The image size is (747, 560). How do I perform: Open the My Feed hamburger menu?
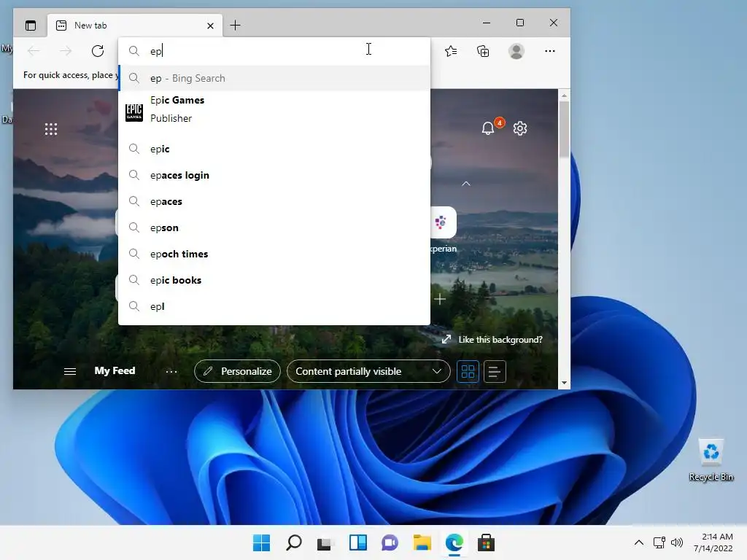point(70,371)
